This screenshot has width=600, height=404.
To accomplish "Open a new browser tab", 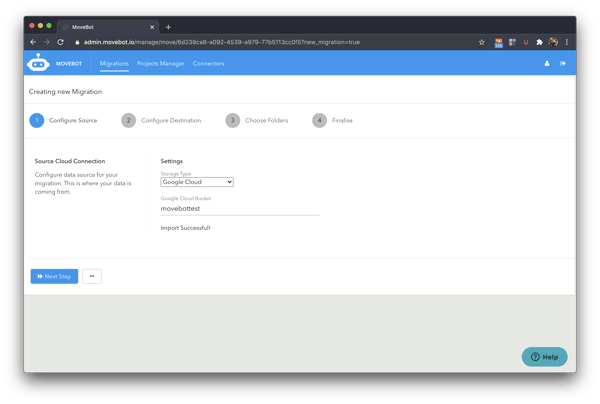I will (x=168, y=27).
